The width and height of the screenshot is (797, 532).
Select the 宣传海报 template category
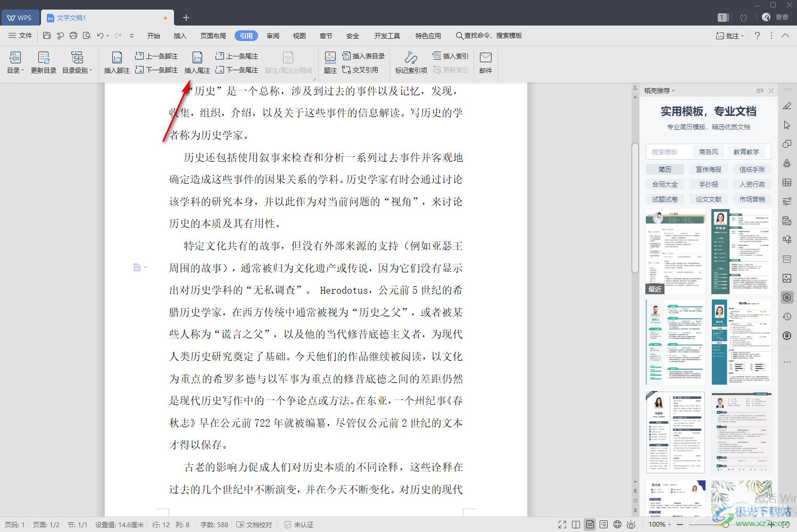pos(709,169)
